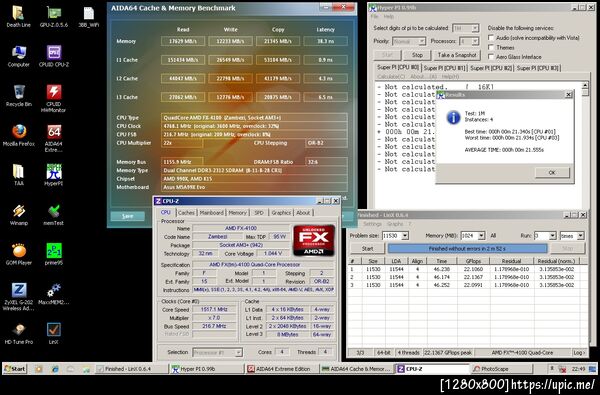Switch to Caches tab in CPU-Z
The image size is (600, 395).
point(186,212)
